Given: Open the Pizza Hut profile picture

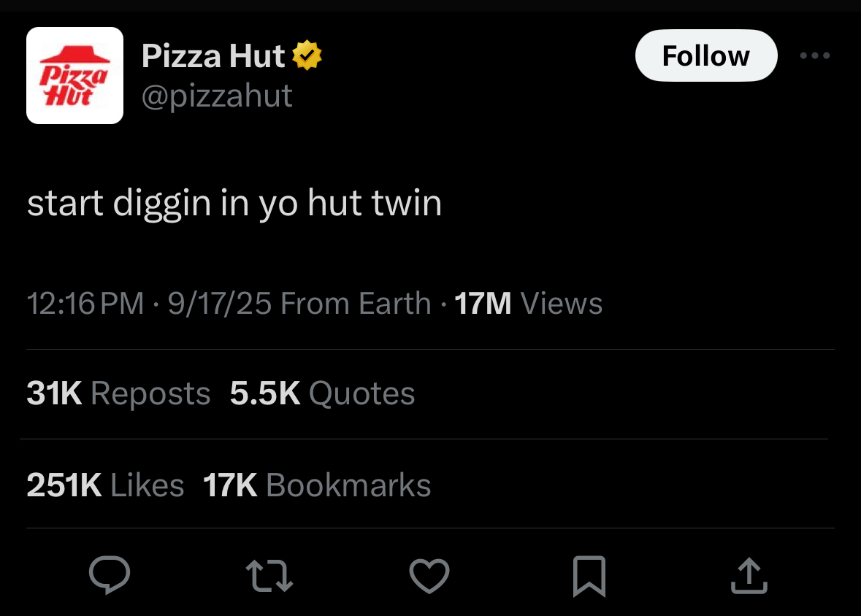Looking at the screenshot, I should pos(74,75).
